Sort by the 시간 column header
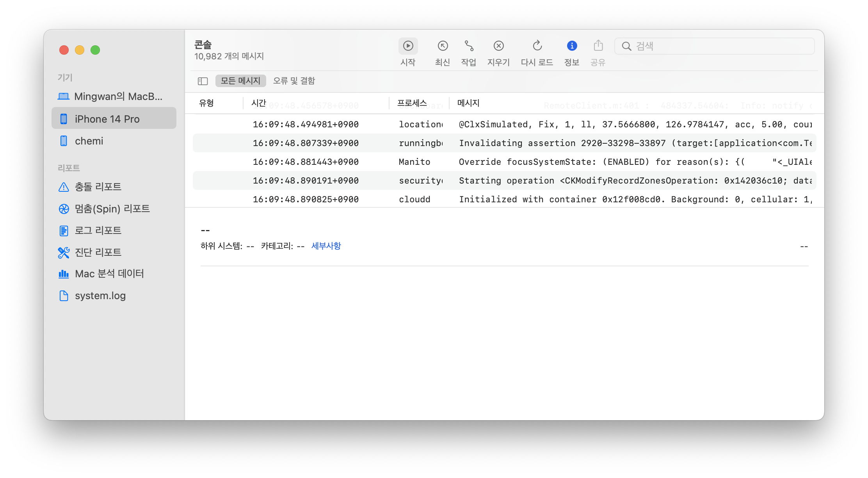The width and height of the screenshot is (868, 478). [x=258, y=103]
